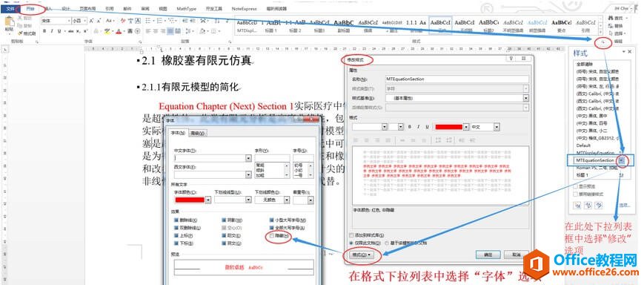This screenshot has height=285, width=644.
Task: Click Underline in the Modify Style dialog
Action: (x=427, y=127)
